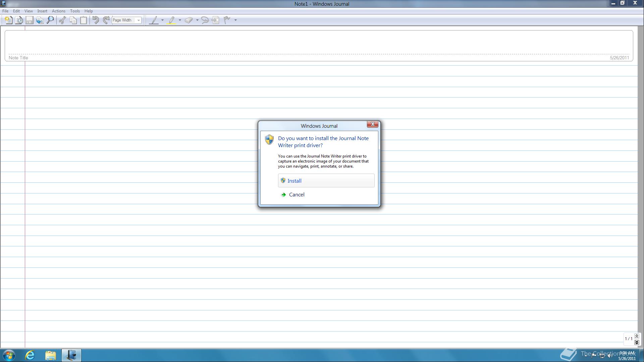Select the Highlighter tool

pyautogui.click(x=172, y=20)
